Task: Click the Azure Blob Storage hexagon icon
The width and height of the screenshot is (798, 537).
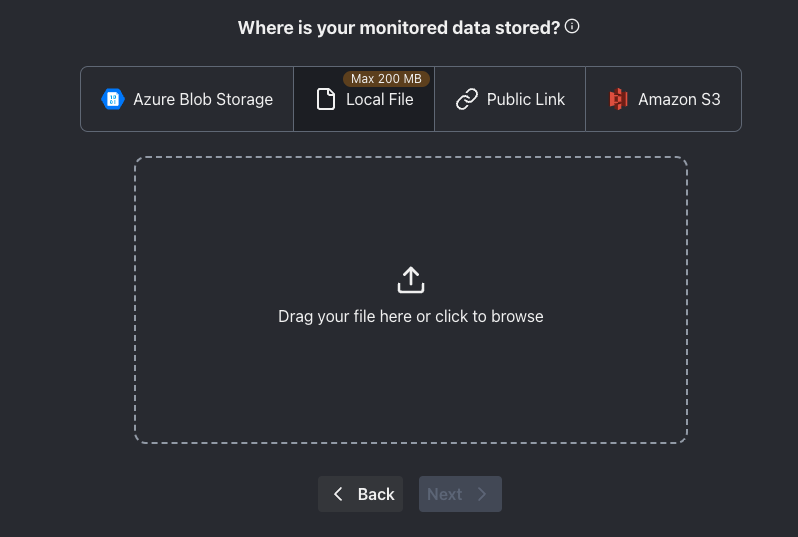Action: (112, 99)
